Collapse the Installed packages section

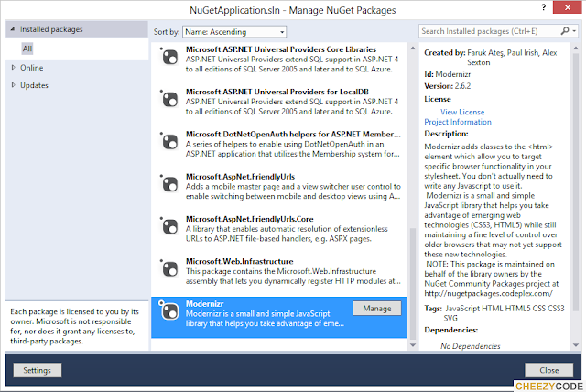tap(13, 29)
